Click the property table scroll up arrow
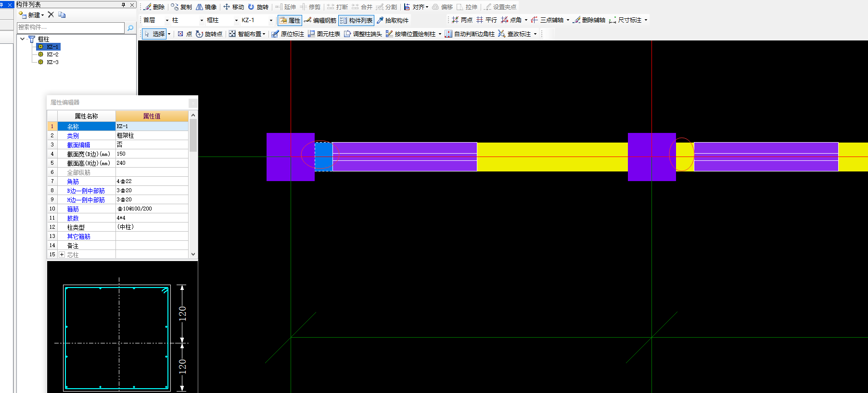This screenshot has width=868, height=393. [193, 115]
